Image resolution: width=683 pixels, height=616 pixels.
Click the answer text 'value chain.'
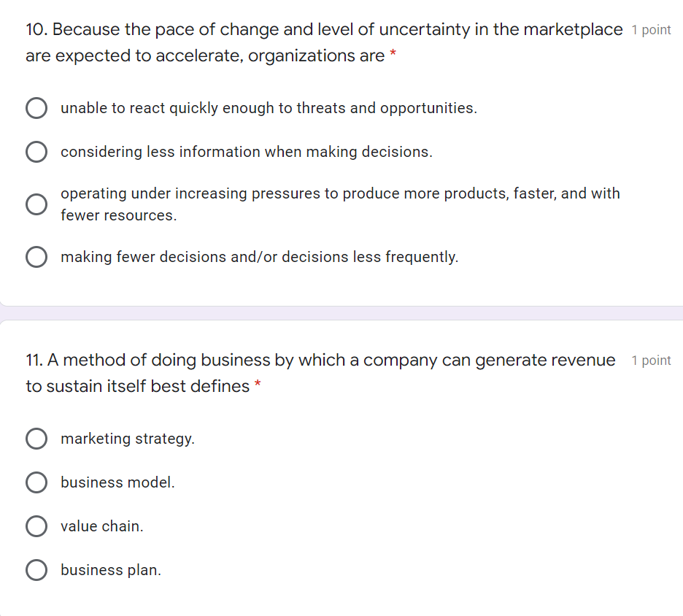click(102, 526)
